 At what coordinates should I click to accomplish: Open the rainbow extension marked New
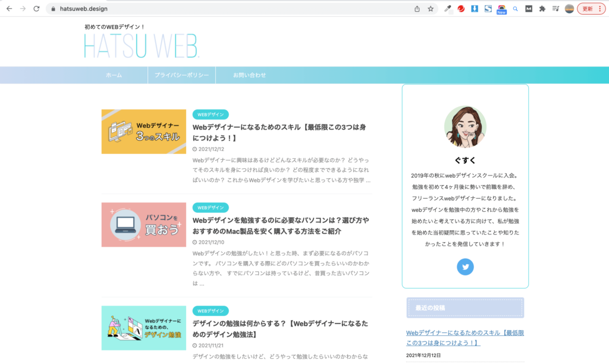501,10
